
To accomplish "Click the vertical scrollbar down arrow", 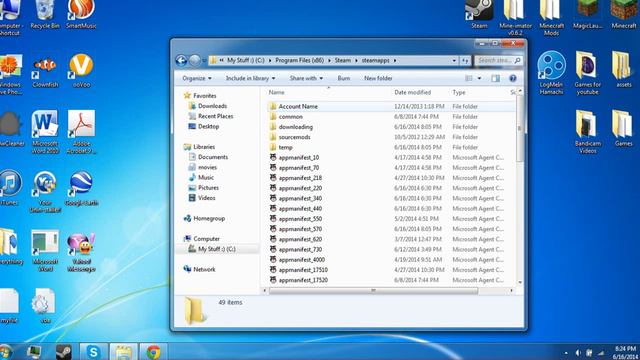I will (x=520, y=282).
